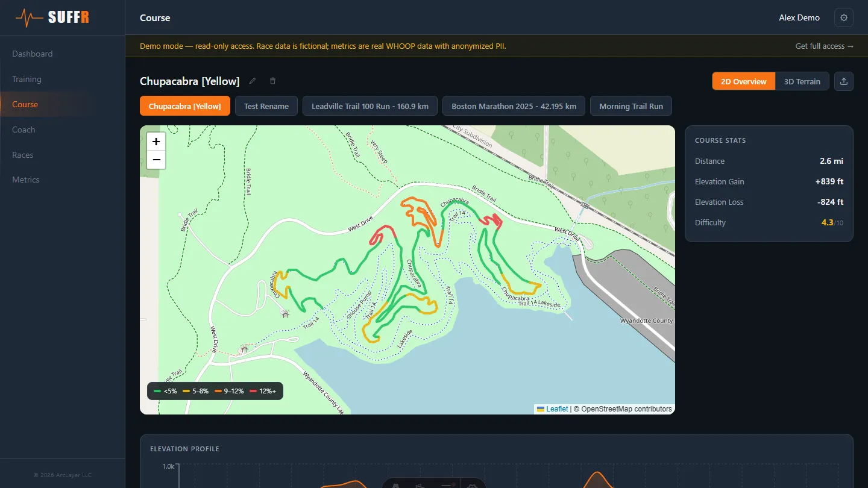
Task: Click the green <5% legend swatch
Action: [157, 391]
